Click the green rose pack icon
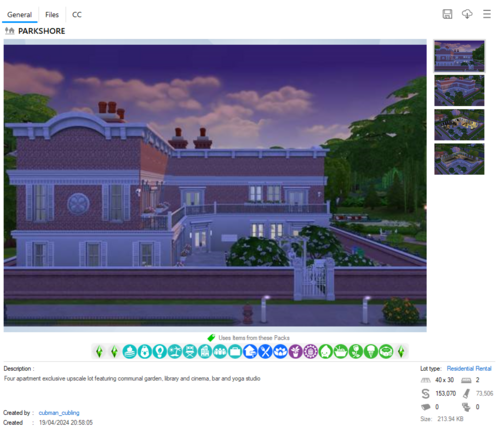The width and height of the screenshot is (500, 432). (356, 351)
